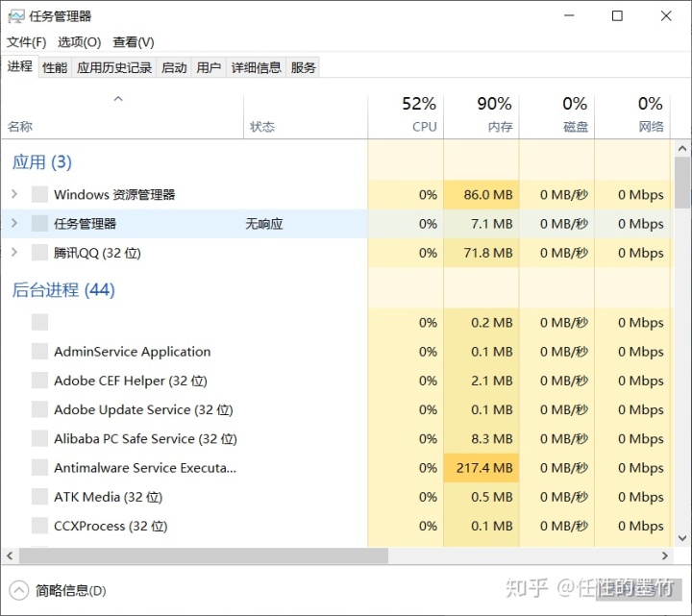The image size is (692, 616).
Task: Switch to the 详细信息 tab
Action: (257, 67)
